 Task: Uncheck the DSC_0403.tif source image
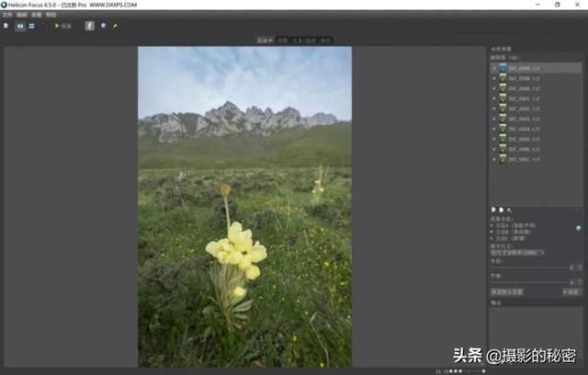click(494, 119)
